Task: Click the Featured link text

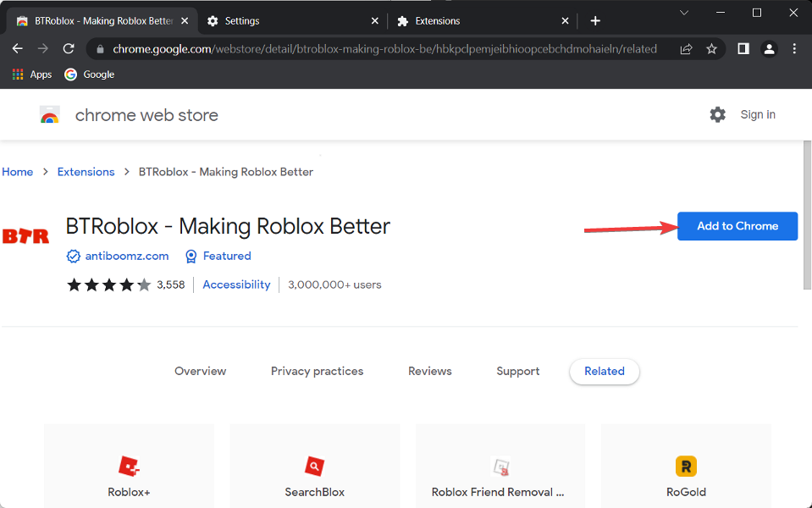Action: [227, 256]
